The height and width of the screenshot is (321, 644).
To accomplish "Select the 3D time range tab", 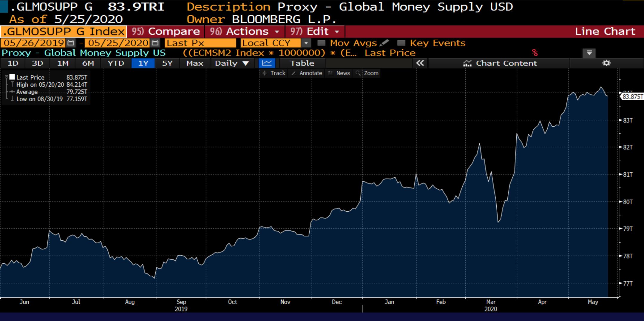I will (38, 63).
